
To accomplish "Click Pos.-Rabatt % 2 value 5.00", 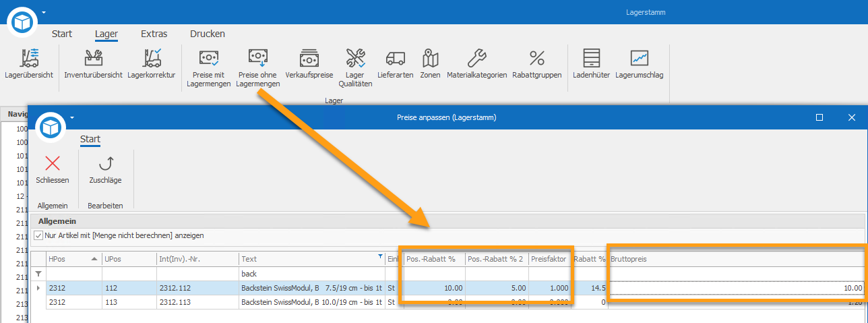I will (497, 288).
